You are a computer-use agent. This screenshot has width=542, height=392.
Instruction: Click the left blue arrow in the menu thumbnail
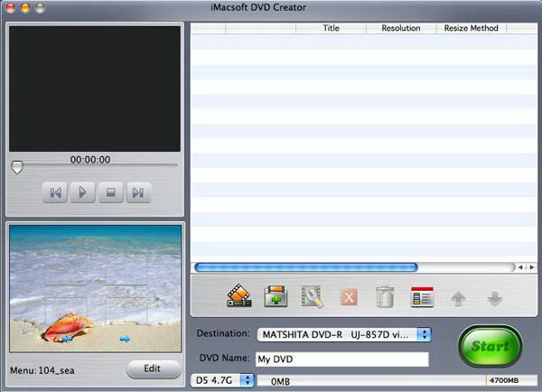click(x=68, y=340)
